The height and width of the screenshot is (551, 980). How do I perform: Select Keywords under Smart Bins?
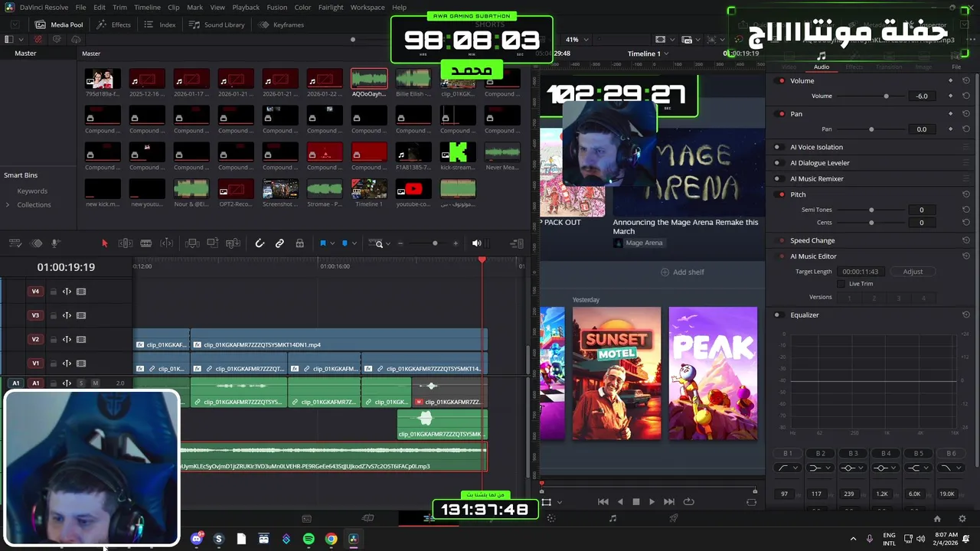(x=32, y=191)
